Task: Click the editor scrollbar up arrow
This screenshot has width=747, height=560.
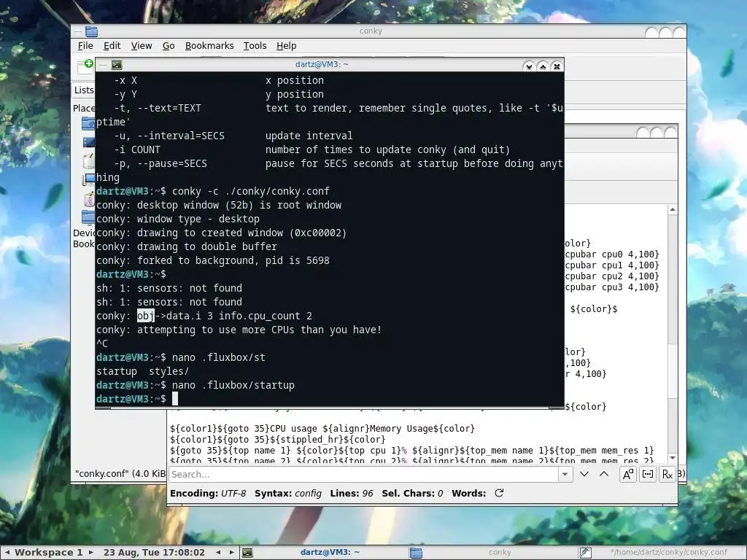Action: click(x=672, y=209)
